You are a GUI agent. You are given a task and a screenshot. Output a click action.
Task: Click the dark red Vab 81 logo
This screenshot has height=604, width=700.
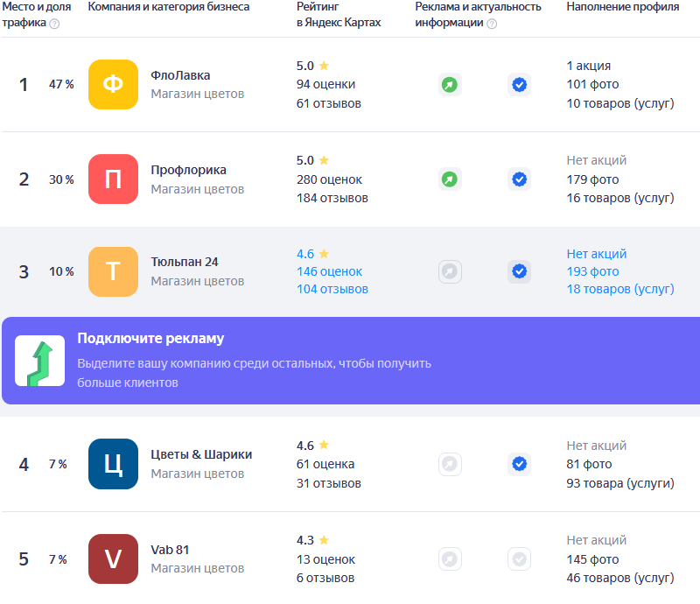point(113,558)
